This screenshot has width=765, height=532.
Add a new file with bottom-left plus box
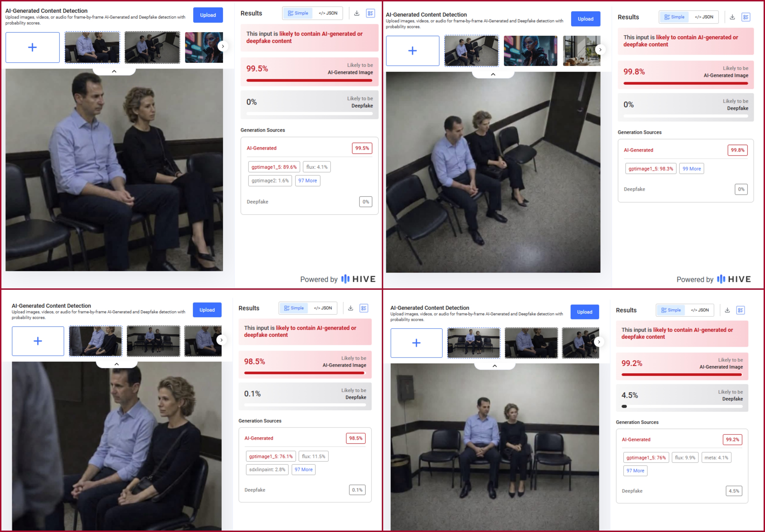(38, 341)
